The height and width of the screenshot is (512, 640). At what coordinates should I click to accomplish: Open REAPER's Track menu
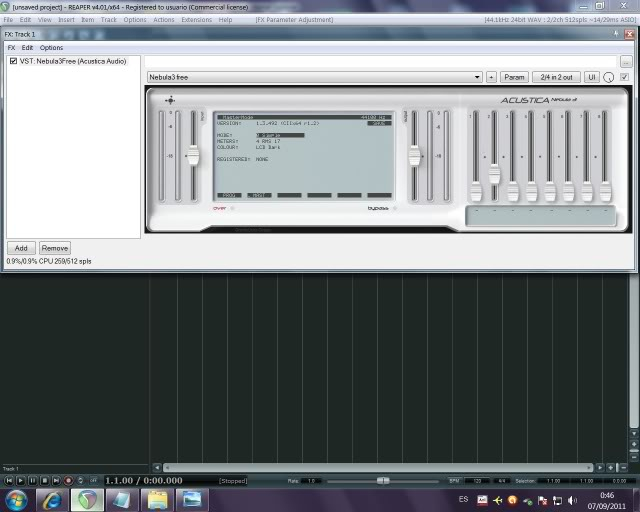[x=109, y=20]
